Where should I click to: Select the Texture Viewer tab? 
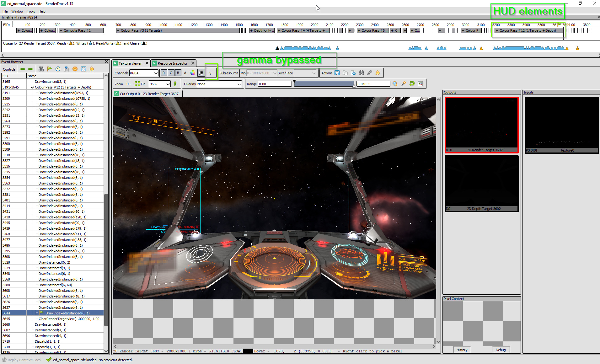[x=130, y=63]
